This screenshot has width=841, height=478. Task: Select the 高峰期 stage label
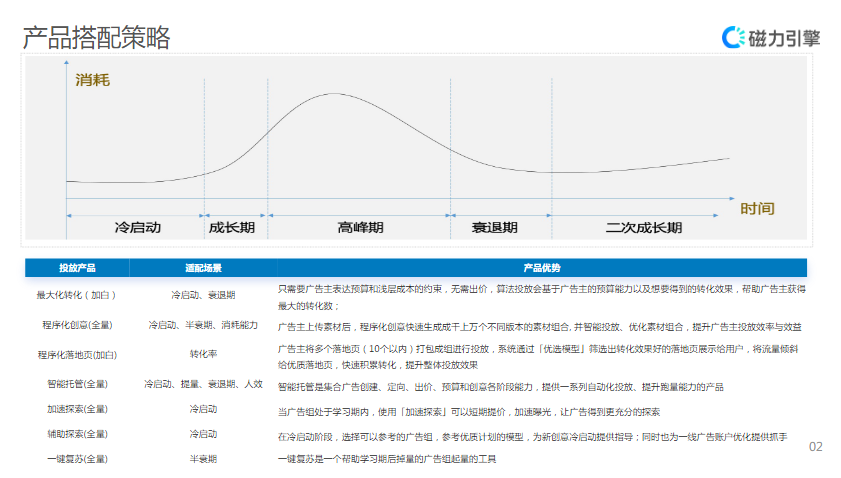(360, 227)
